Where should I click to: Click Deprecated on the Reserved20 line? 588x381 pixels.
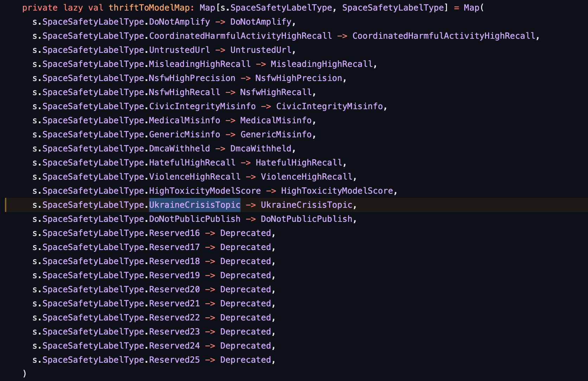pyautogui.click(x=245, y=289)
